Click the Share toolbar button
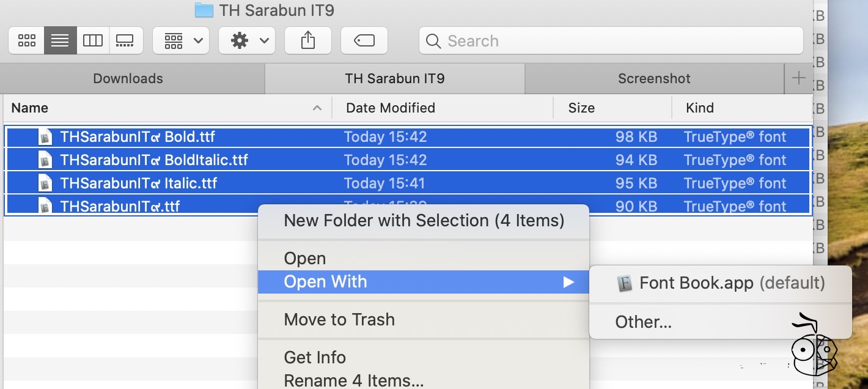The height and width of the screenshot is (389, 868). click(x=308, y=41)
